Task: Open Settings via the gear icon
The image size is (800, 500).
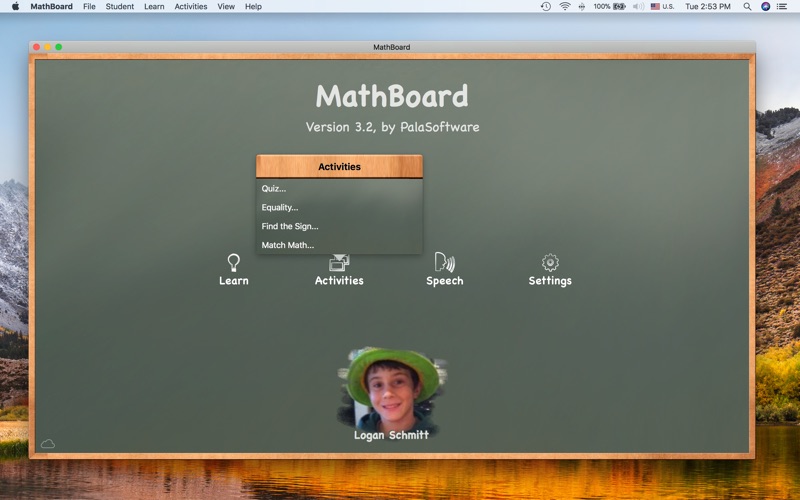Action: point(550,263)
